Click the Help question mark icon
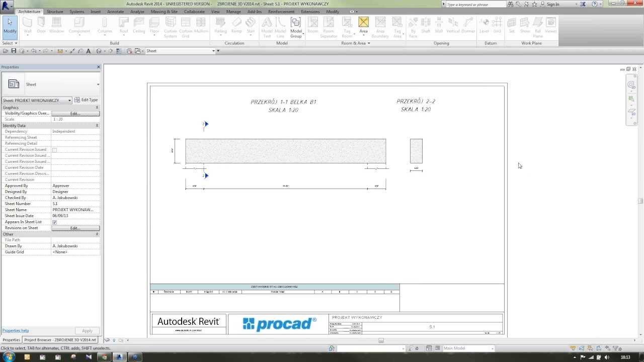The width and height of the screenshot is (644, 362). 595,4
